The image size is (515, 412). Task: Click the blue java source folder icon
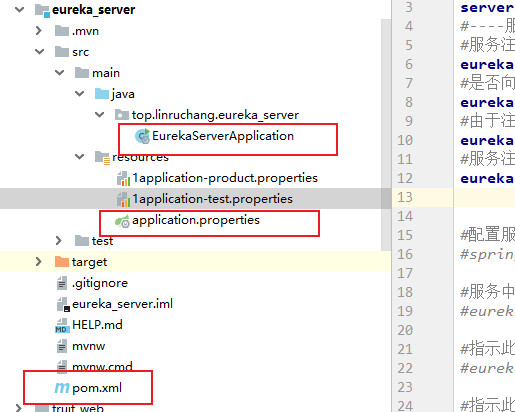(102, 94)
